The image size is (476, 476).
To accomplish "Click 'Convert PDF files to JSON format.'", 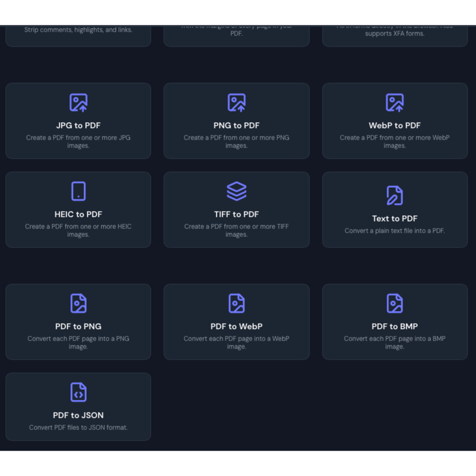I will coord(78,427).
